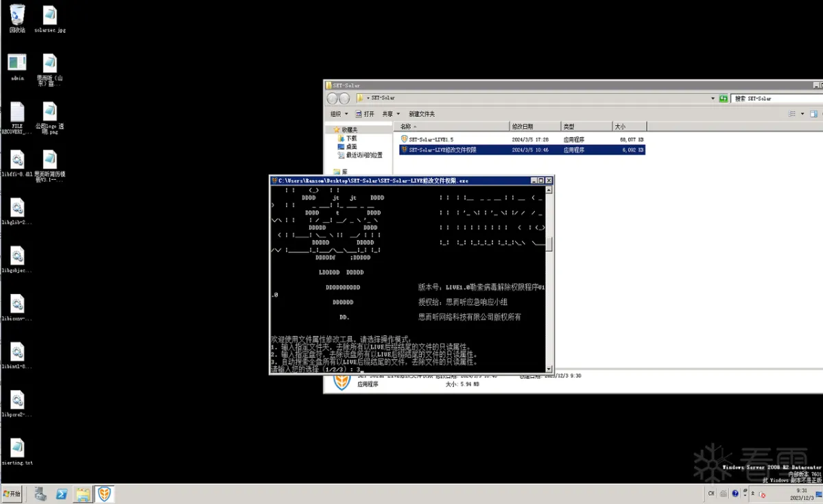Select the libgobjec desktop file
Image resolution: width=823 pixels, height=504 pixels.
tap(17, 260)
